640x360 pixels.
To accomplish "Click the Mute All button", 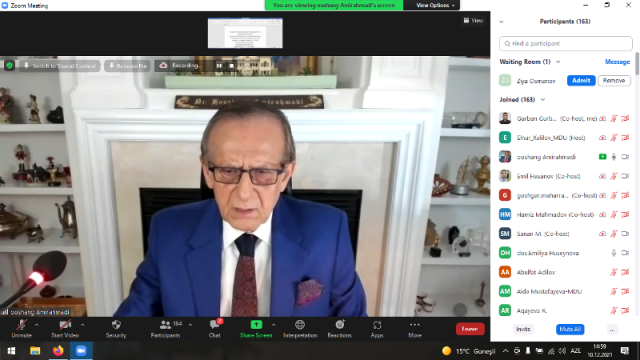I will pyautogui.click(x=570, y=329).
